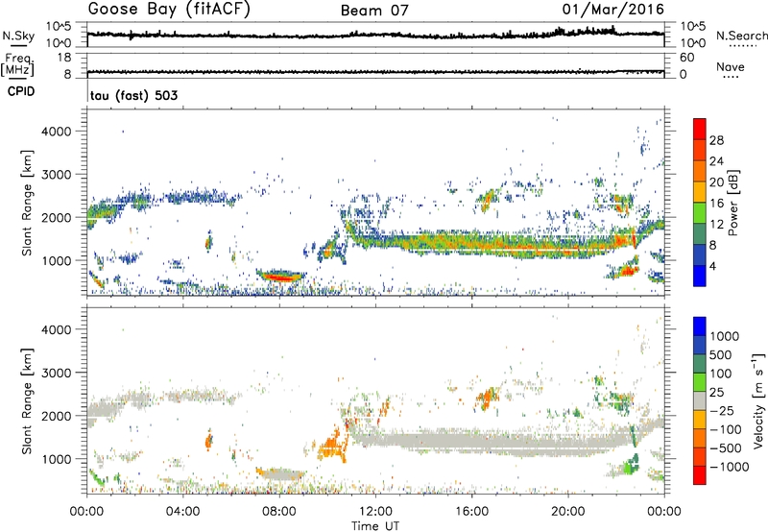Click the gray −25 to 25 Velocity swatch
This screenshot has width=768, height=532.
coord(700,400)
